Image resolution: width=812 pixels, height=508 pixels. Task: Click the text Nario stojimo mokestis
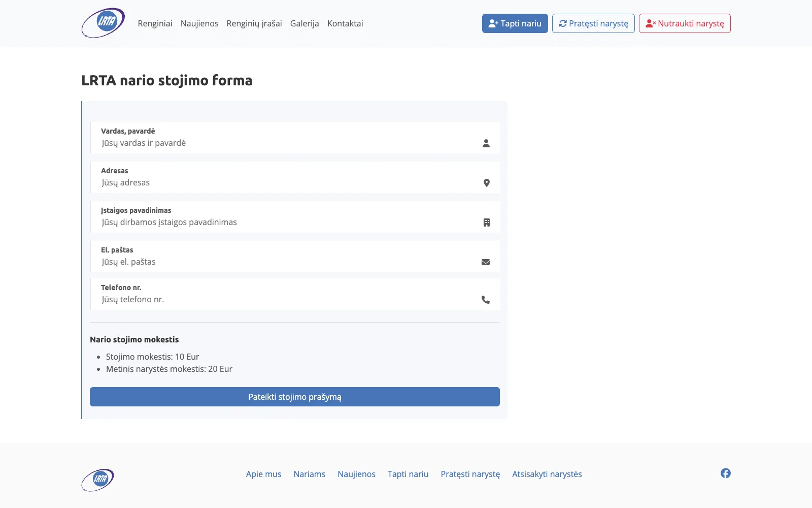click(134, 339)
